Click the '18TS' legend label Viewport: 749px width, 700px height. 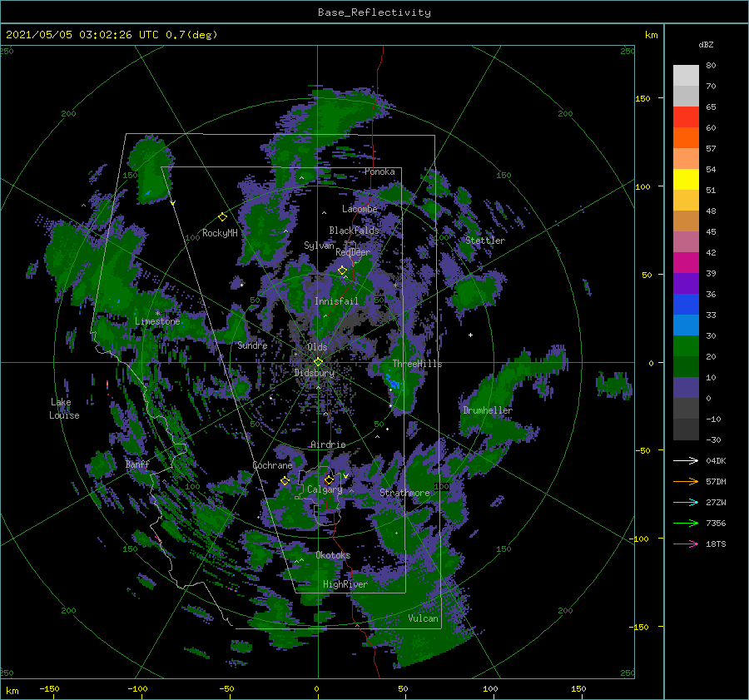pyautogui.click(x=716, y=544)
